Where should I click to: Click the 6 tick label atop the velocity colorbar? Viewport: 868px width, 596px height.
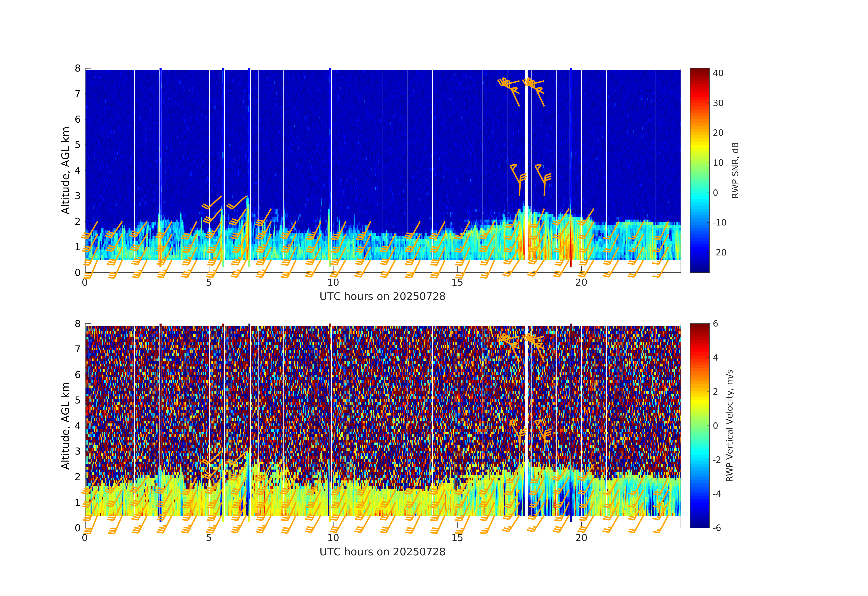click(715, 324)
